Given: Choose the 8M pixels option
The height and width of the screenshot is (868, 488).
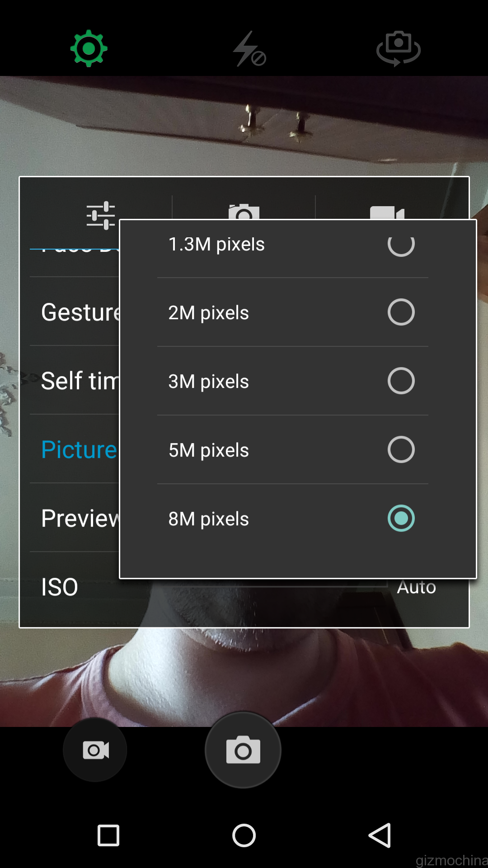Looking at the screenshot, I should coord(401,519).
